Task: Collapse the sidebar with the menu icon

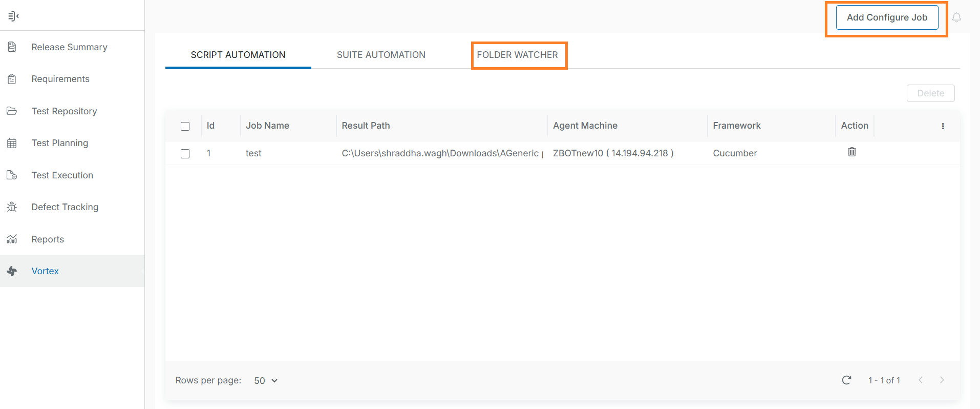Action: [13, 16]
